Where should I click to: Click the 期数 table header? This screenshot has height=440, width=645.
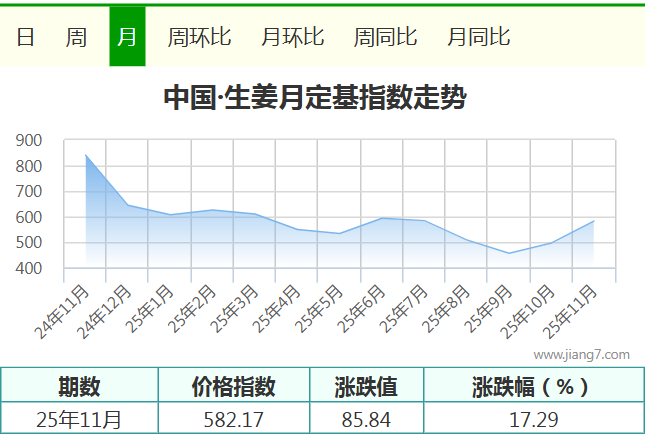(79, 387)
